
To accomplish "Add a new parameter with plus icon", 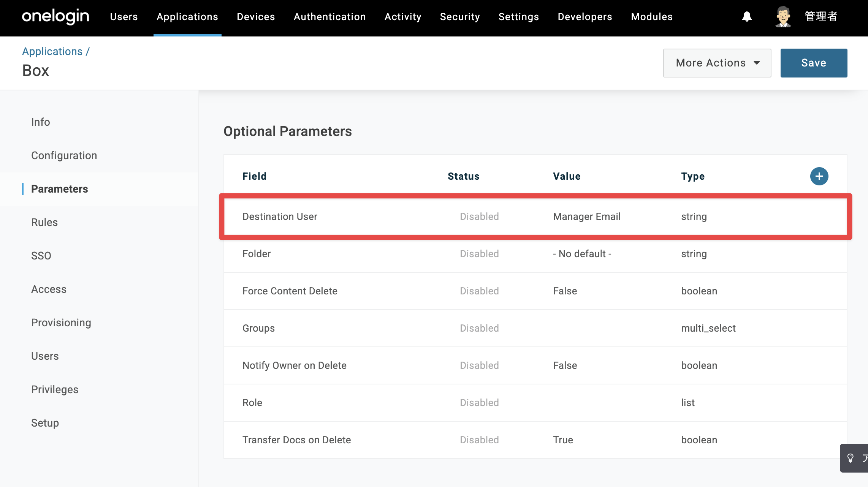I will (x=819, y=176).
